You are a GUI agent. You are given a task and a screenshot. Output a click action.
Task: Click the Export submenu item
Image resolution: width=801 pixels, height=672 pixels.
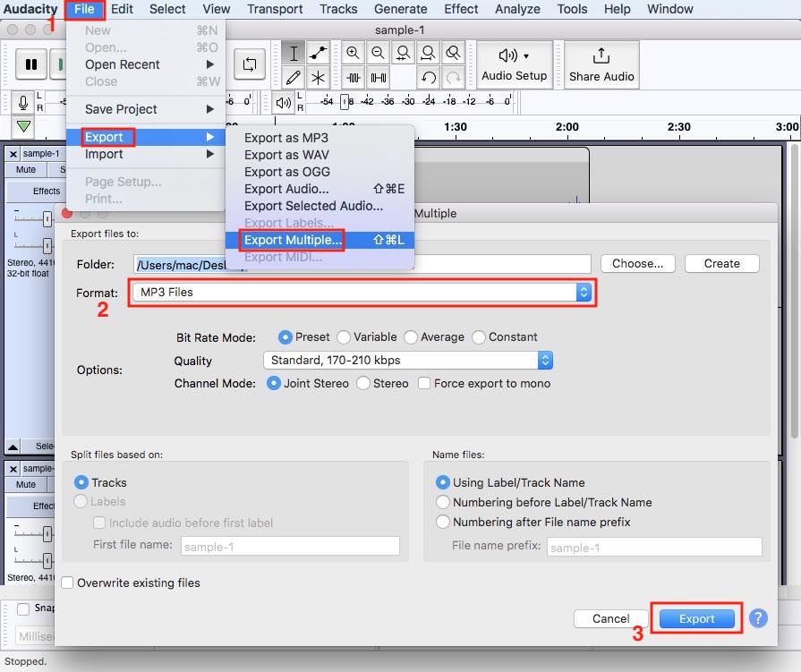coord(146,137)
